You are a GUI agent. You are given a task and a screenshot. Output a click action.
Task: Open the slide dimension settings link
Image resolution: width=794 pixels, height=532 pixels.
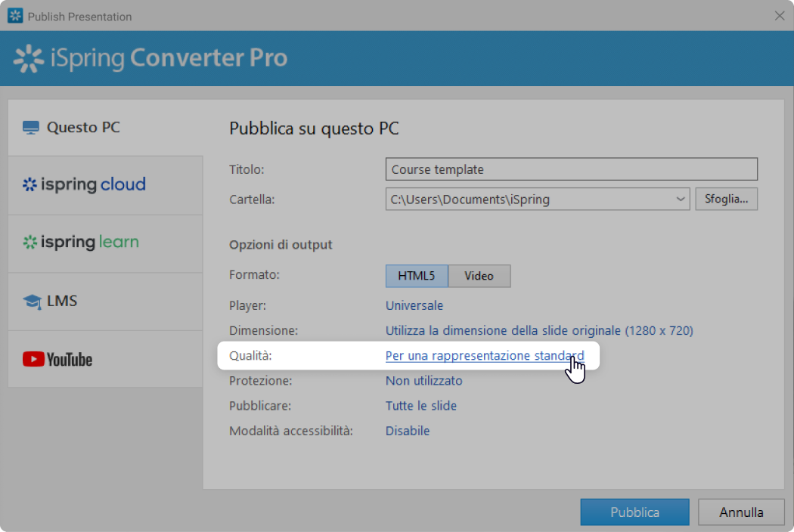(539, 330)
